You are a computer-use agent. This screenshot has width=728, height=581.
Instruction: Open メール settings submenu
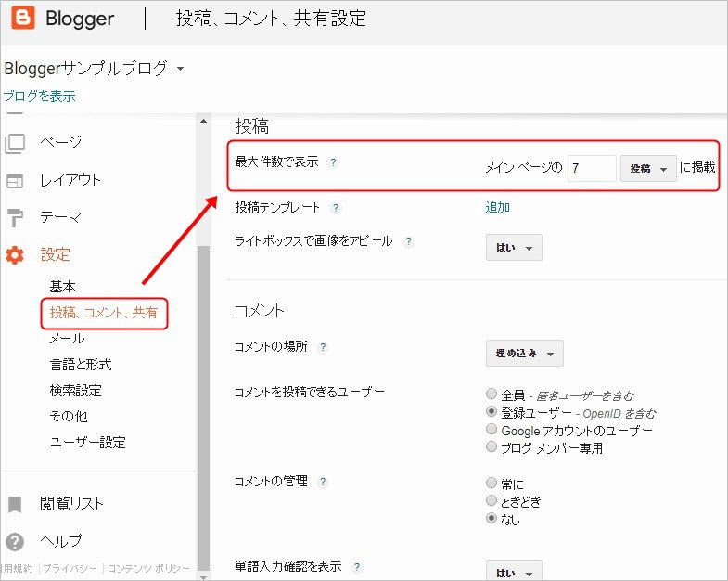68,339
